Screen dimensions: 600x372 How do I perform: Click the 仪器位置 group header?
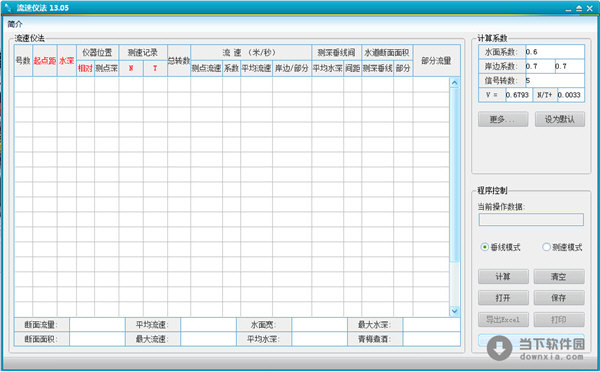98,52
